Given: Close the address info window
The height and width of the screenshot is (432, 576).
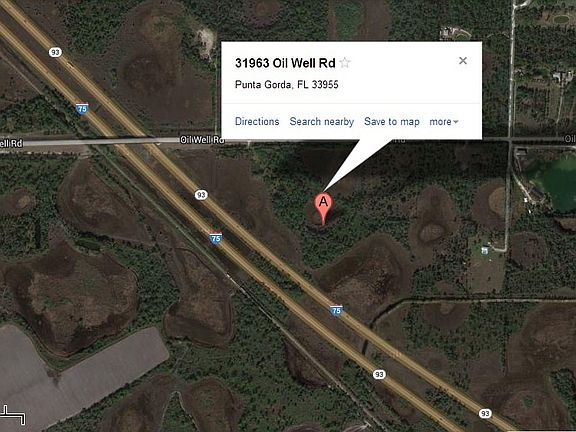Looking at the screenshot, I should 463,61.
